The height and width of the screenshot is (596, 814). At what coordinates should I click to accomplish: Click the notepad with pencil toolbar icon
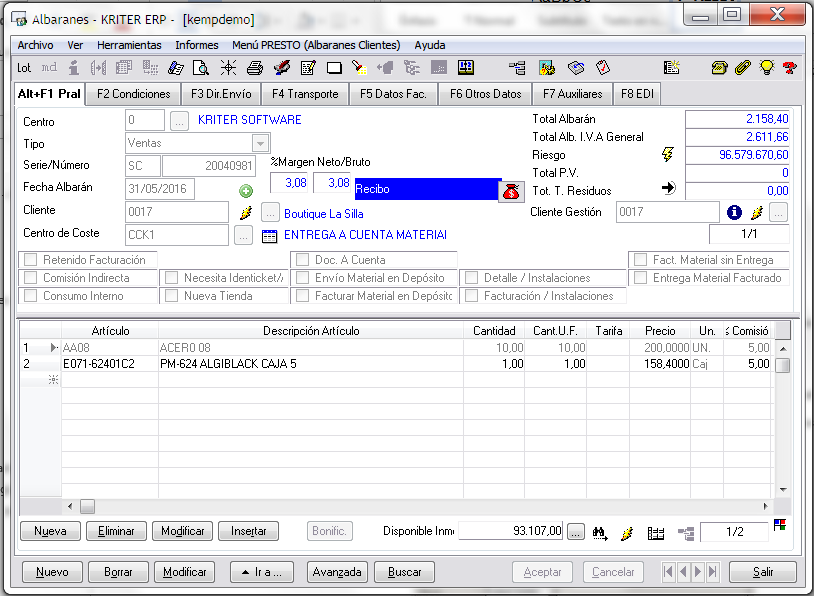[308, 67]
